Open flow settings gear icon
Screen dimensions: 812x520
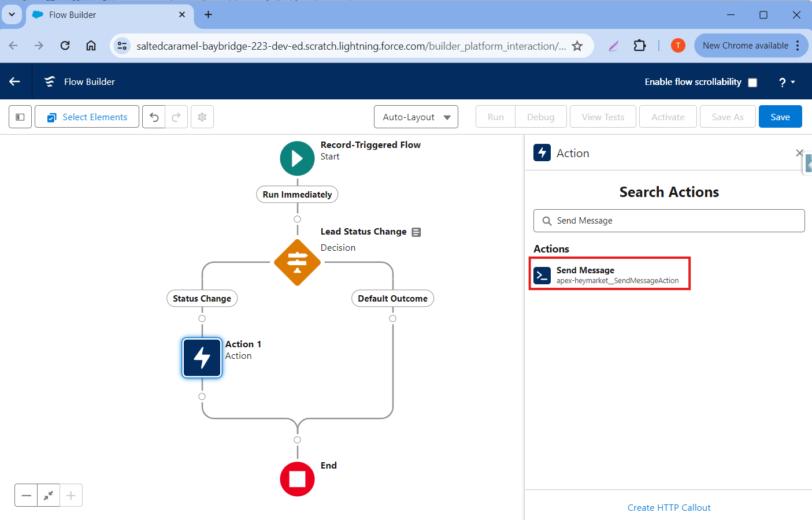click(x=202, y=117)
